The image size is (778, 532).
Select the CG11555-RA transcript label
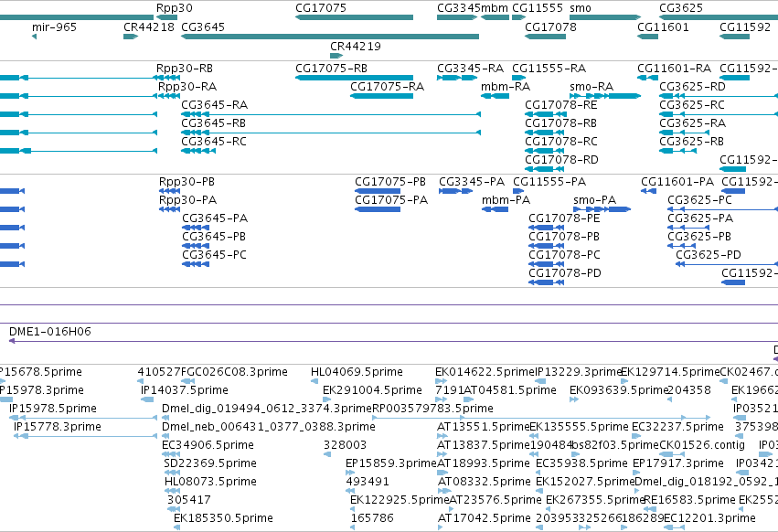tap(549, 68)
